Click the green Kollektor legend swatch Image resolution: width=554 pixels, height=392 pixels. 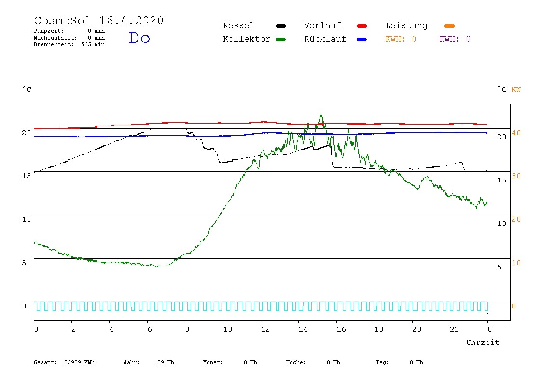click(x=280, y=39)
